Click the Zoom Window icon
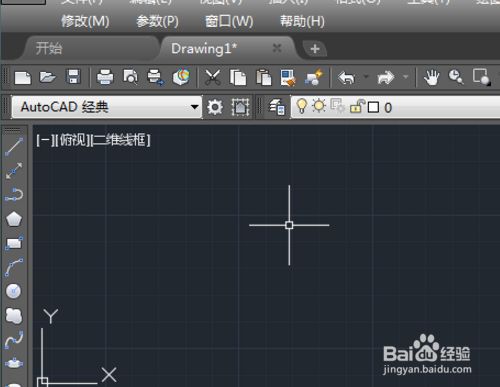Image resolution: width=500 pixels, height=387 pixels. (482, 77)
